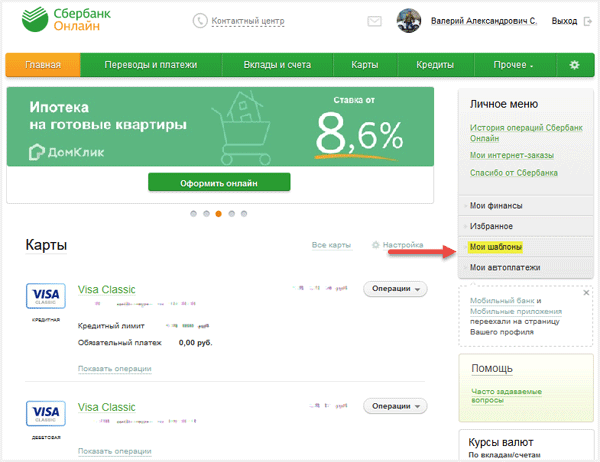
Task: Open История операций Сбербанк Онлайн link
Action: (526, 133)
